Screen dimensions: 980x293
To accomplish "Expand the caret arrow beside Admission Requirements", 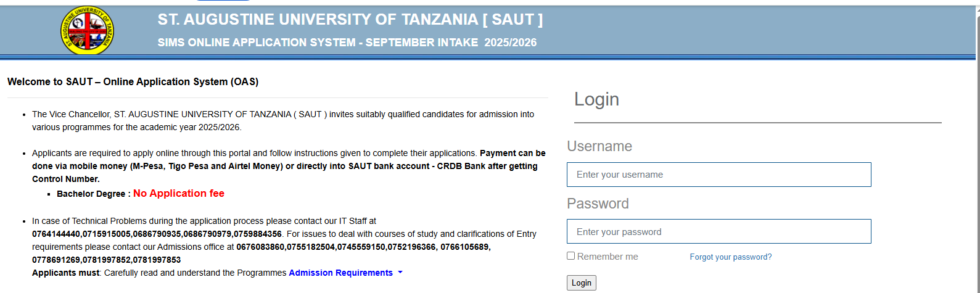I will [400, 272].
